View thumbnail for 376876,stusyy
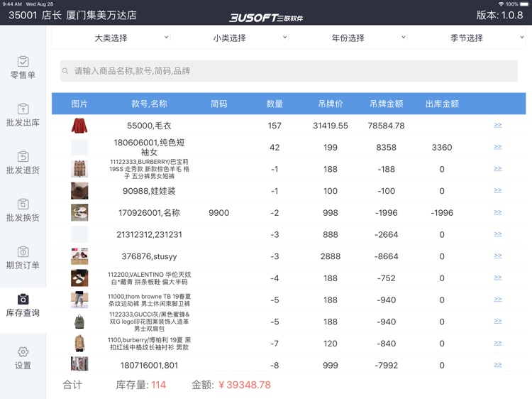The width and height of the screenshot is (532, 399). (79, 256)
